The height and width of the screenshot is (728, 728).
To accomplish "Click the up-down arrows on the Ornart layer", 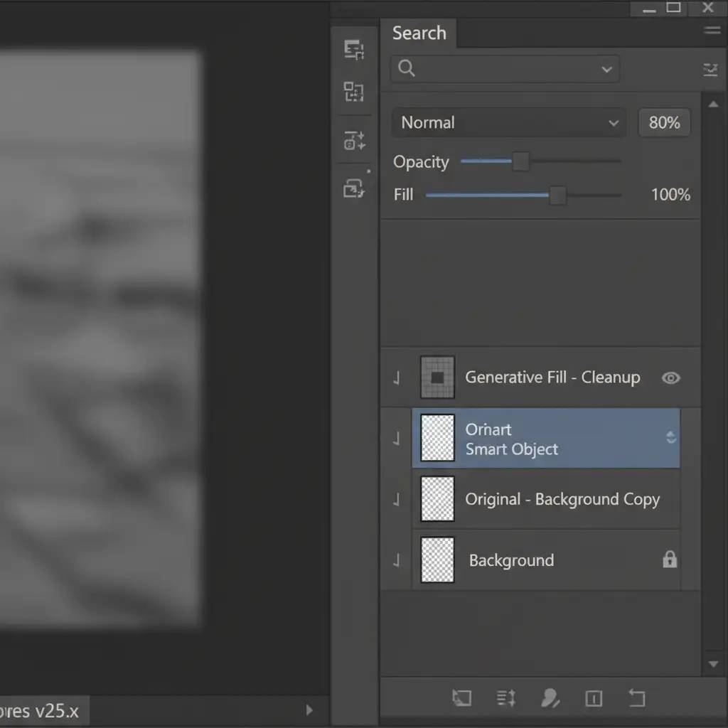I will [x=670, y=438].
